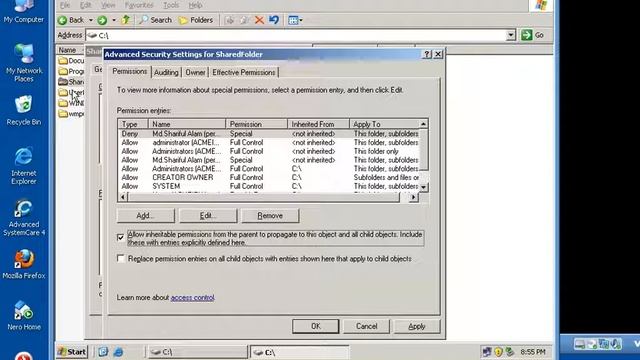The height and width of the screenshot is (360, 640).
Task: Open My Network Places desktop icon
Action: point(24,62)
